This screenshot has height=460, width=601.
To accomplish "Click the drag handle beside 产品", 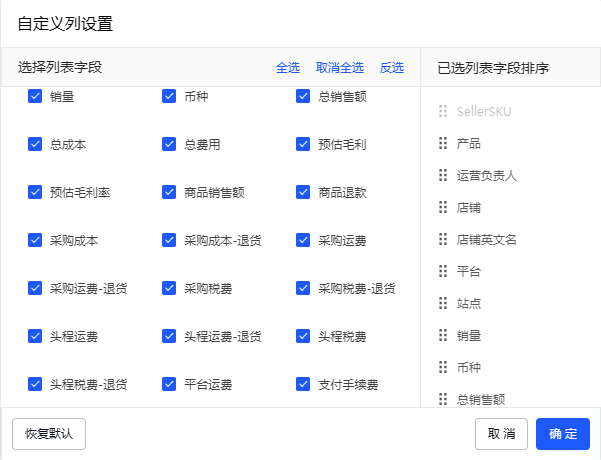I will [443, 143].
